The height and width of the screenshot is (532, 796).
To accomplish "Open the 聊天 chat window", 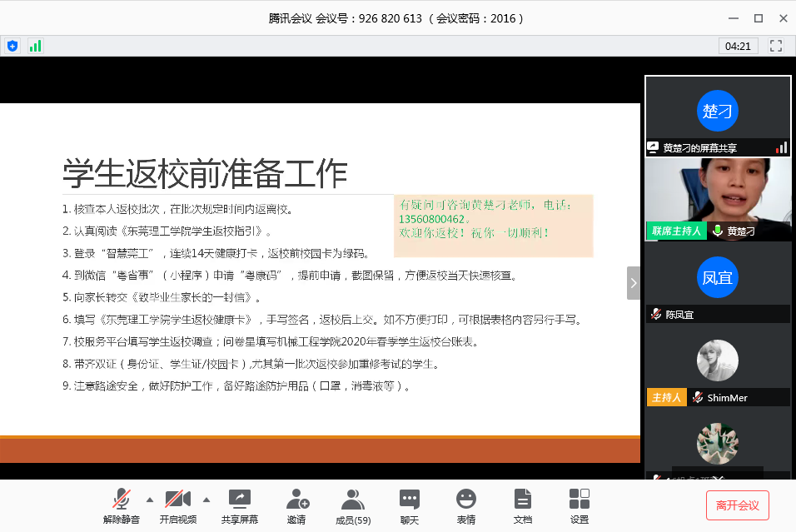I will tap(409, 506).
